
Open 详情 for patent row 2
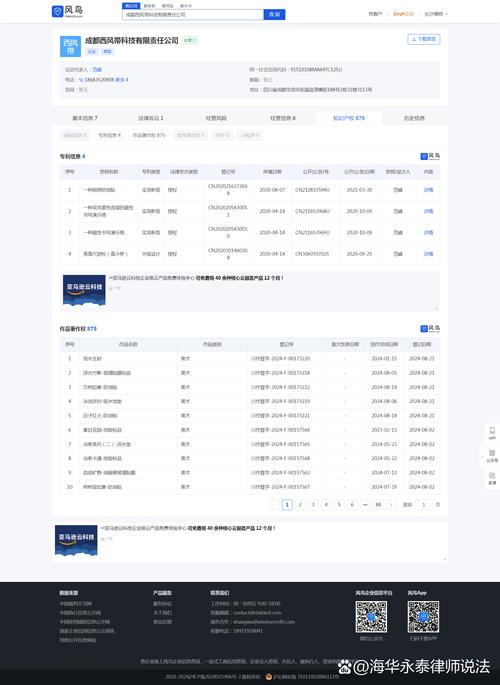428,211
